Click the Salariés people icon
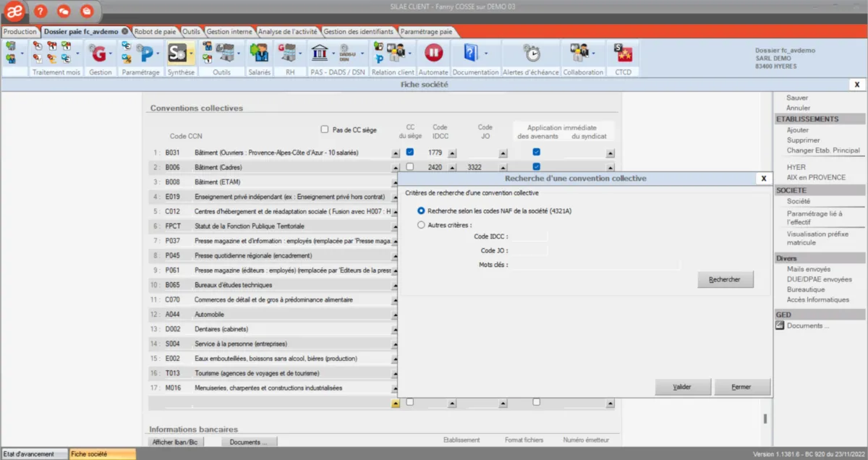The image size is (868, 460). coord(259,53)
